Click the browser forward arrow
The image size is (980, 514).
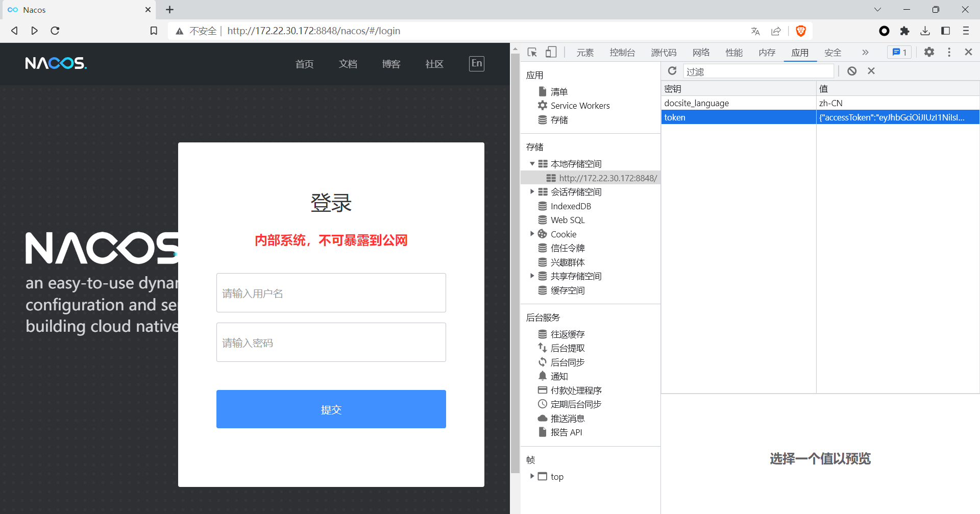click(34, 31)
